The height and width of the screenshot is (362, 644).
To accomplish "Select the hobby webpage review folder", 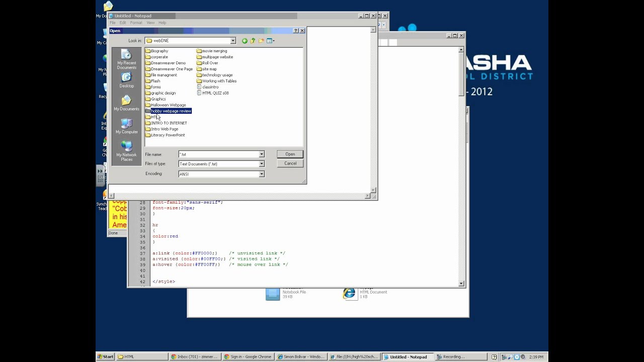I will [x=168, y=111].
